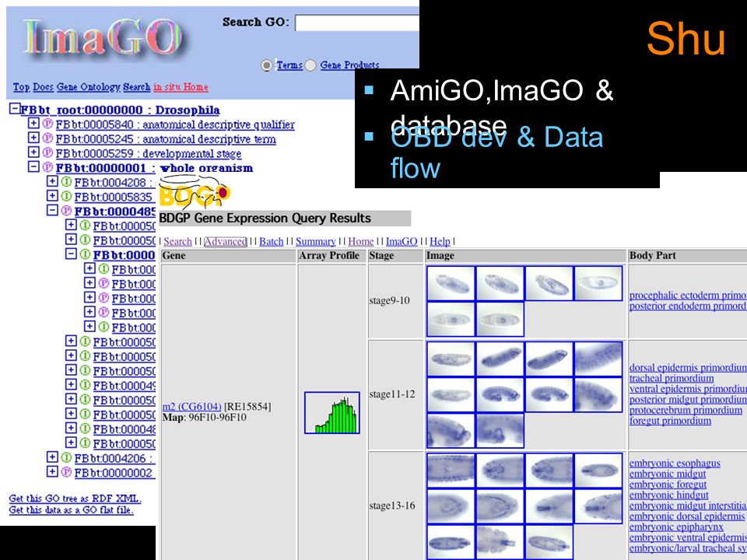Open ventral epidermis primordium link
This screenshot has height=560, width=747.
click(x=688, y=389)
